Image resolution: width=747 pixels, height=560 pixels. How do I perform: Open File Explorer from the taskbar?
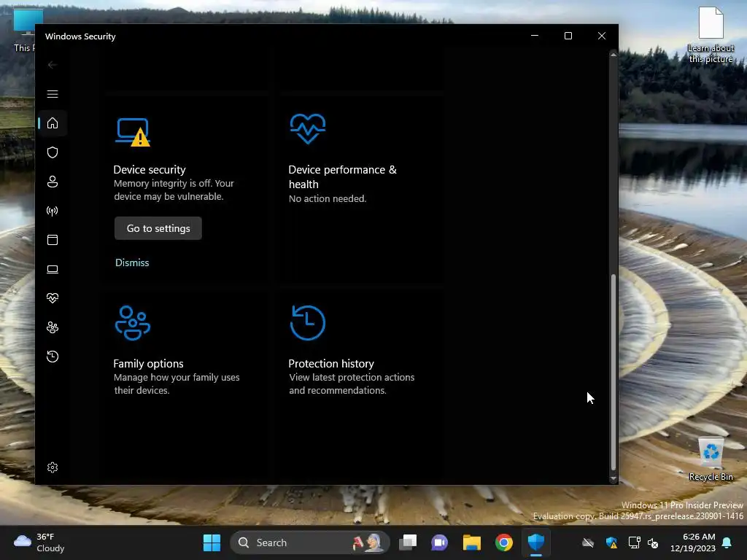(472, 542)
